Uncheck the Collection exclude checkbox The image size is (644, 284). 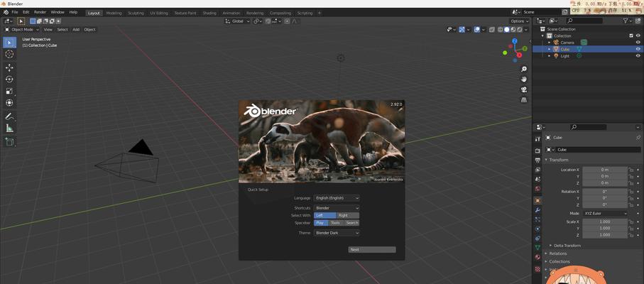[631, 35]
